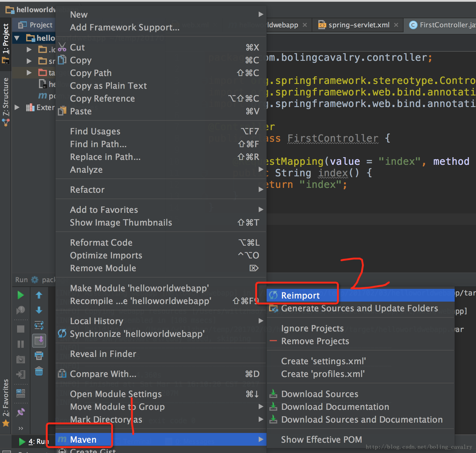
Task: Choose Copy Path
Action: click(161, 73)
